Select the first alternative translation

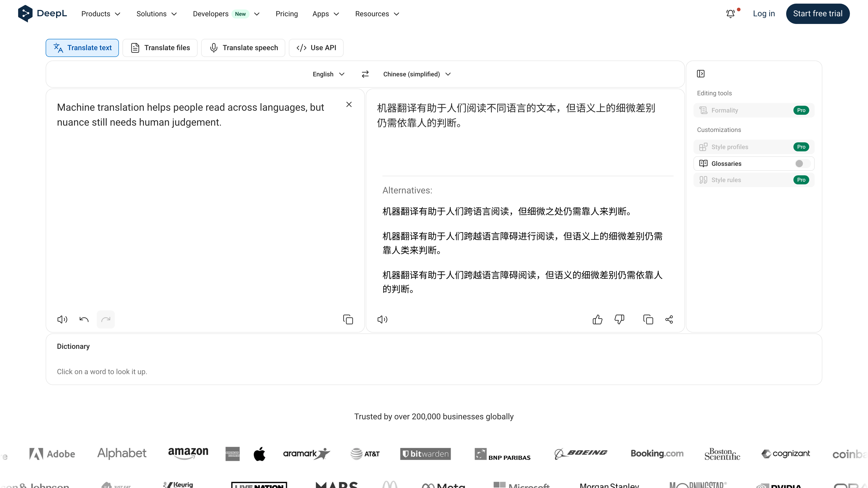coord(507,211)
